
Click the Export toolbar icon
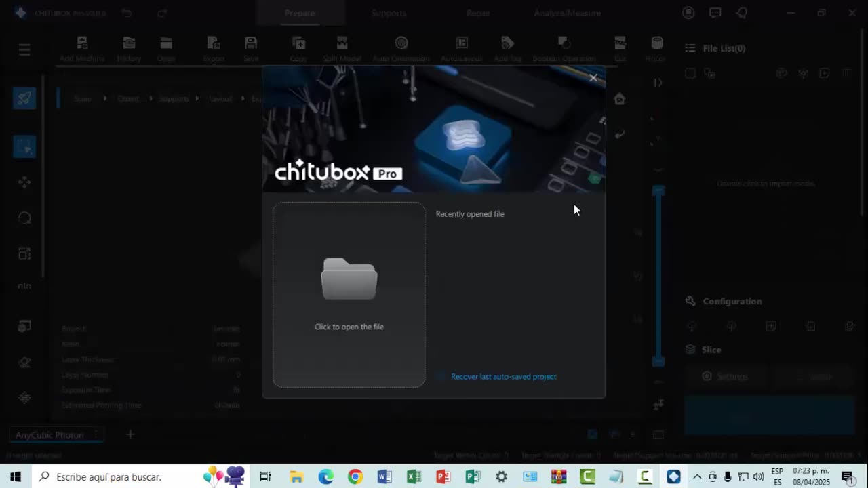pos(214,49)
